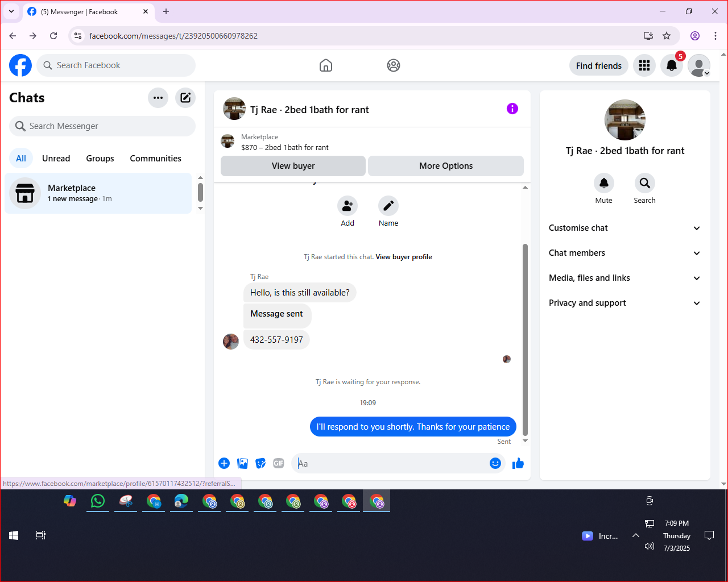Image resolution: width=728 pixels, height=582 pixels.
Task: Switch to the Communities chats tab
Action: 156,159
